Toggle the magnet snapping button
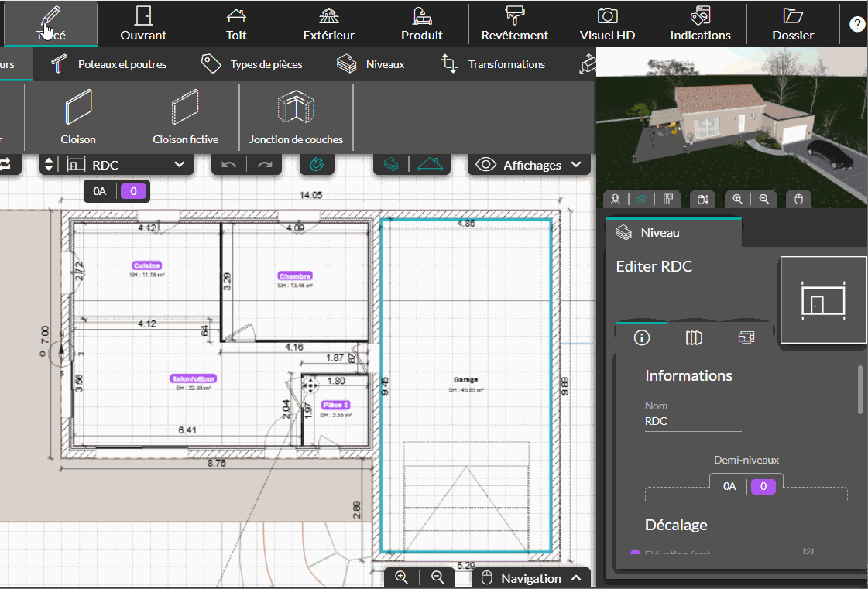 click(x=317, y=165)
